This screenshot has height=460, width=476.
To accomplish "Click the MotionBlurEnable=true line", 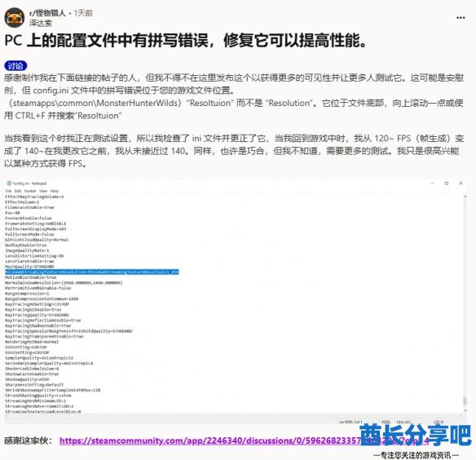I will 31,277.
